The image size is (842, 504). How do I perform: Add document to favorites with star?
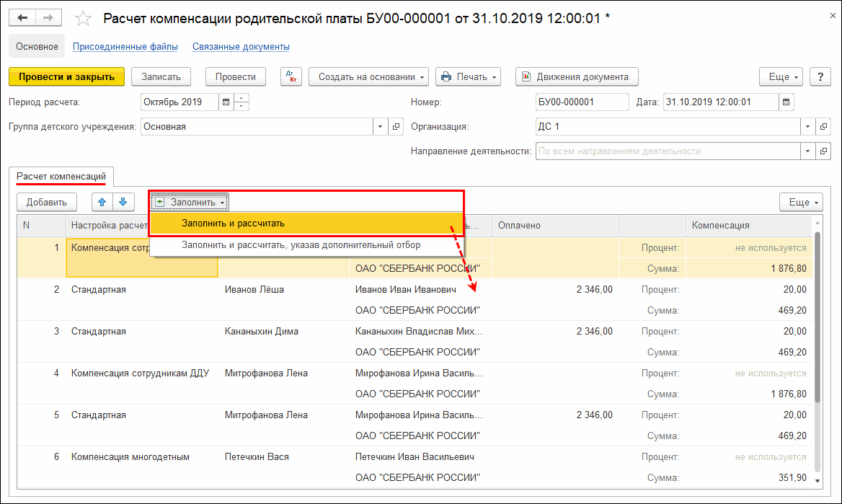[x=84, y=18]
